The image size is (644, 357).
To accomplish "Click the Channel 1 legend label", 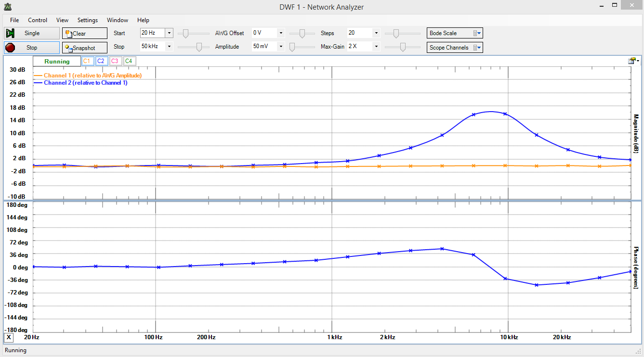I will pyautogui.click(x=92, y=76).
